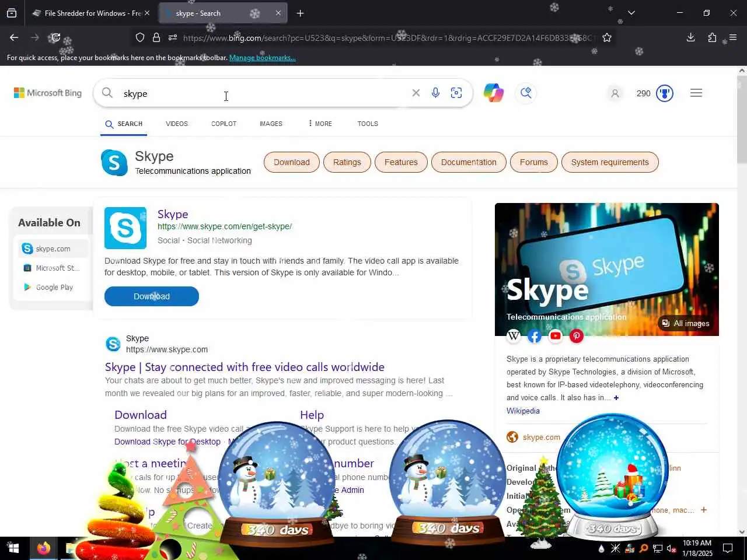Click the System requirements pill button

pos(610,162)
